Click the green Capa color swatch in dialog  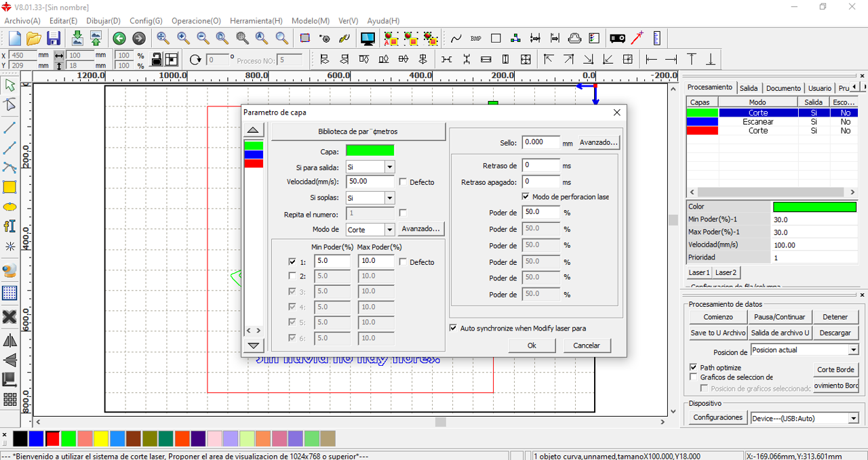[x=370, y=150]
